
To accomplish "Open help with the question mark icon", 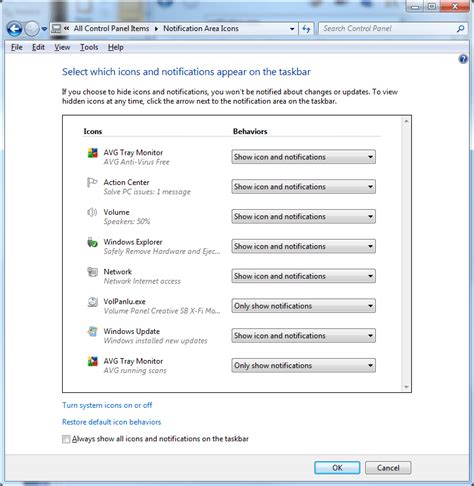I will tap(463, 59).
